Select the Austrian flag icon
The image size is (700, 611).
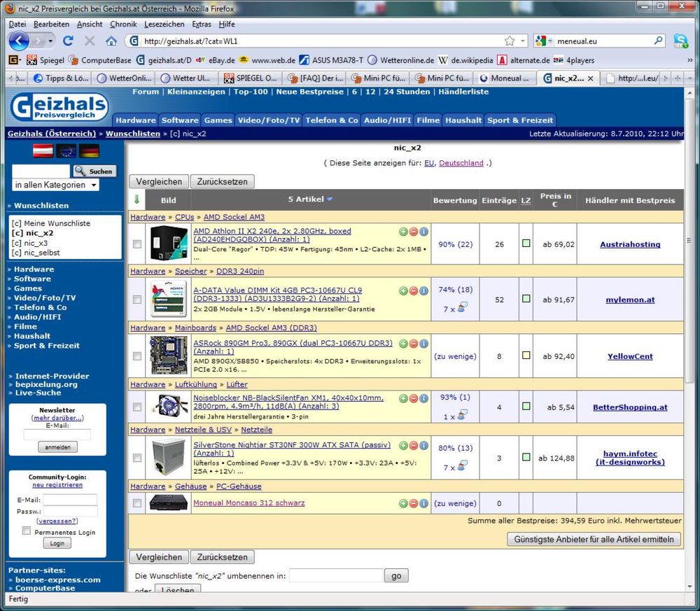[x=43, y=151]
